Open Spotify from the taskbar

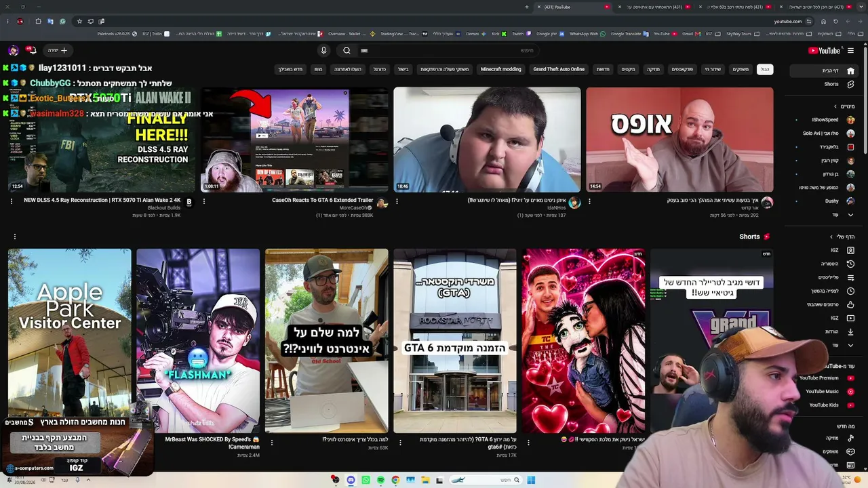pyautogui.click(x=380, y=480)
